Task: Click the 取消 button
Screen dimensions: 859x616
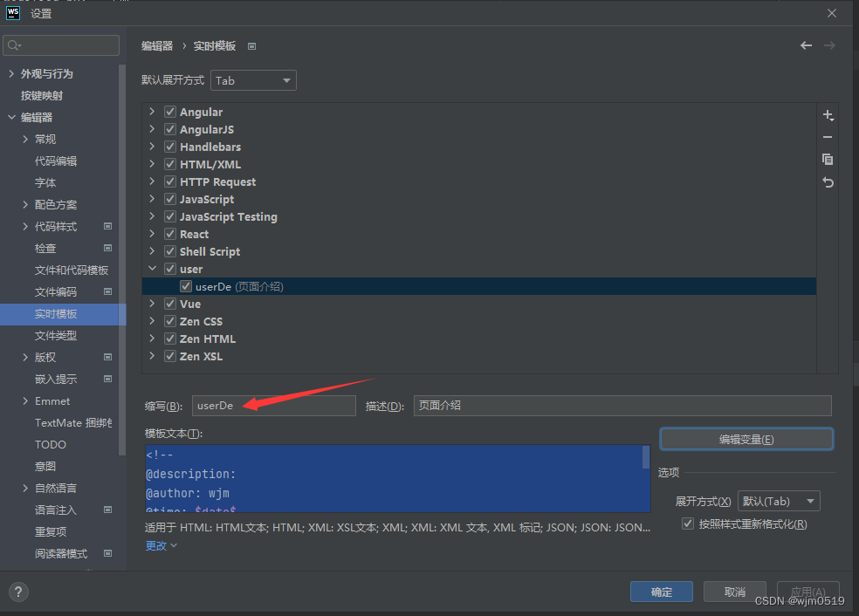Action: [735, 592]
